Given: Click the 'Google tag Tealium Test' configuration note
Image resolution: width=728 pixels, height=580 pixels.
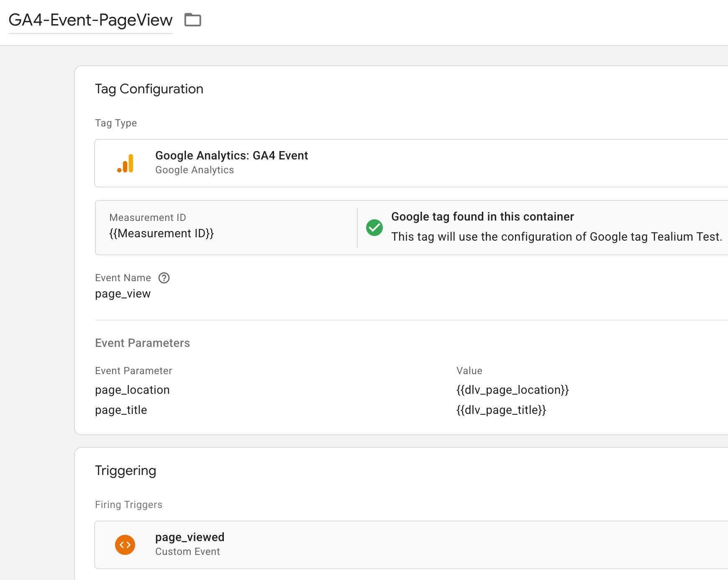Looking at the screenshot, I should tap(556, 237).
